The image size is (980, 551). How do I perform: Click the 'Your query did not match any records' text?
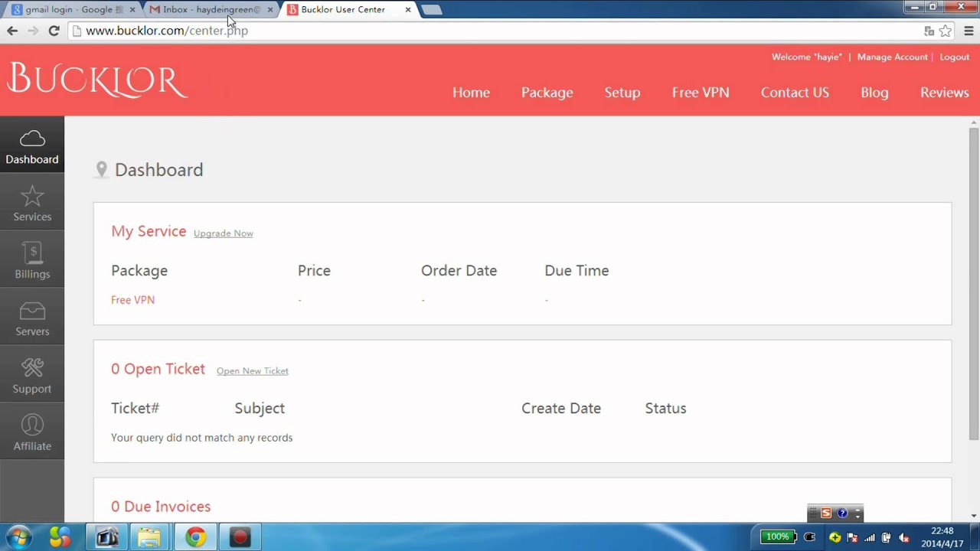point(201,438)
